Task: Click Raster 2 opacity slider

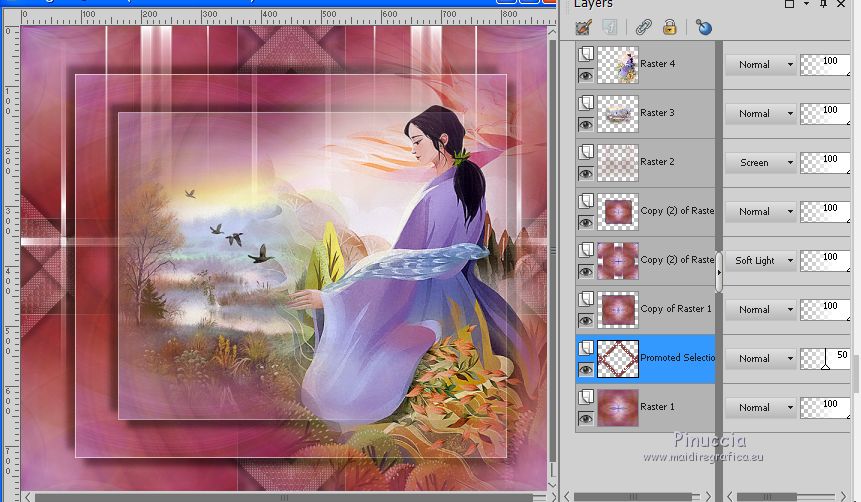Action: coord(825,163)
